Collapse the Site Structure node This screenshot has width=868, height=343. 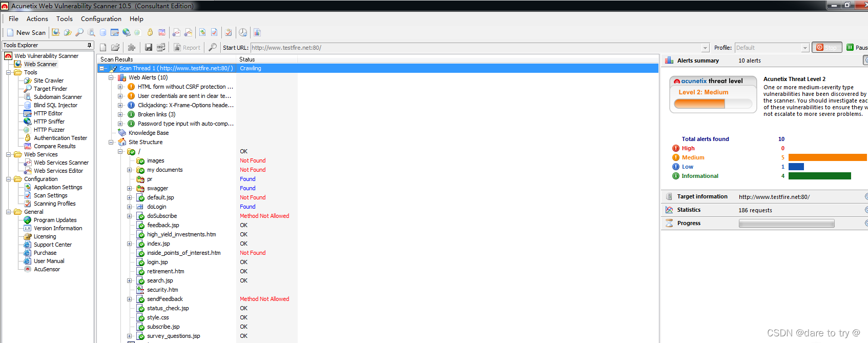coord(111,142)
